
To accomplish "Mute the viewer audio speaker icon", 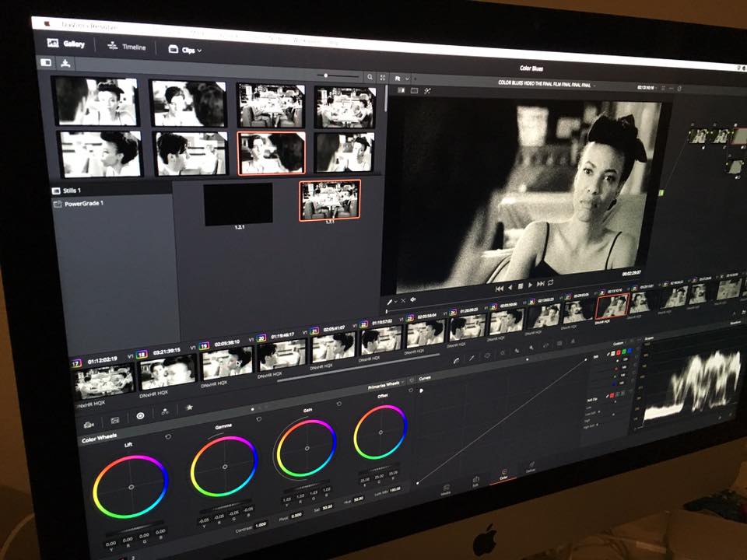I will [413, 299].
